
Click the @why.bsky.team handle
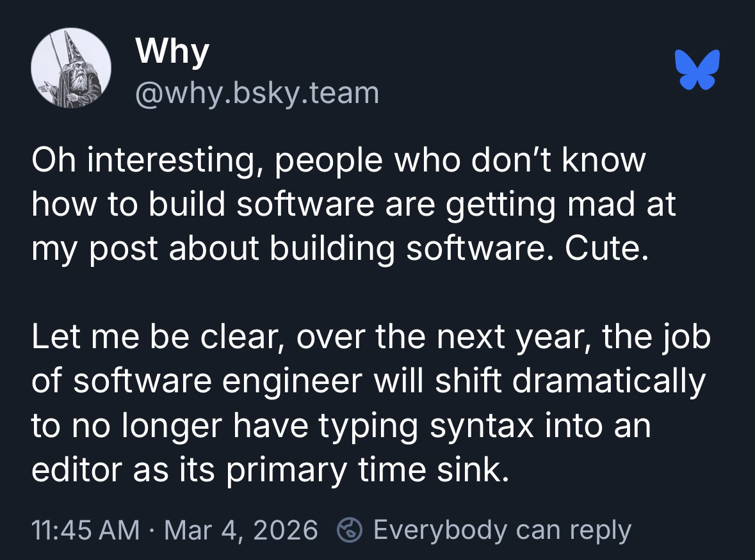257,93
